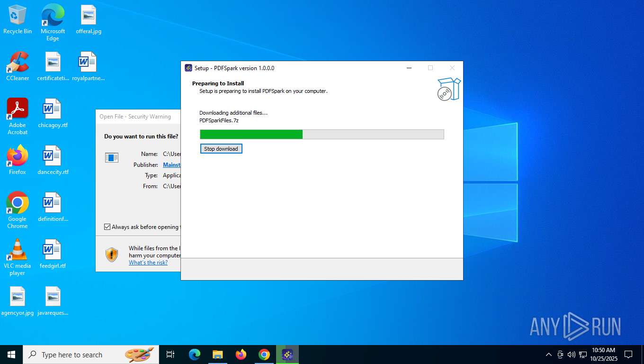Select dancecity.rtf on the desktop
The width and height of the screenshot is (644, 364).
click(x=53, y=160)
